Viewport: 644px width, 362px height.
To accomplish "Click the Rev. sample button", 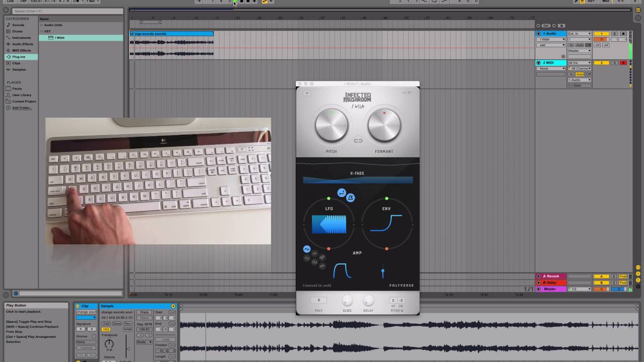I will (128, 324).
